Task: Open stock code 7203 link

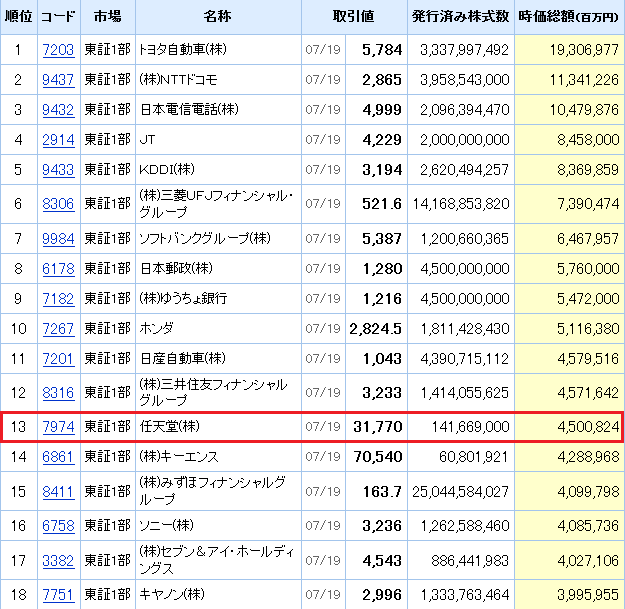Action: [58, 50]
